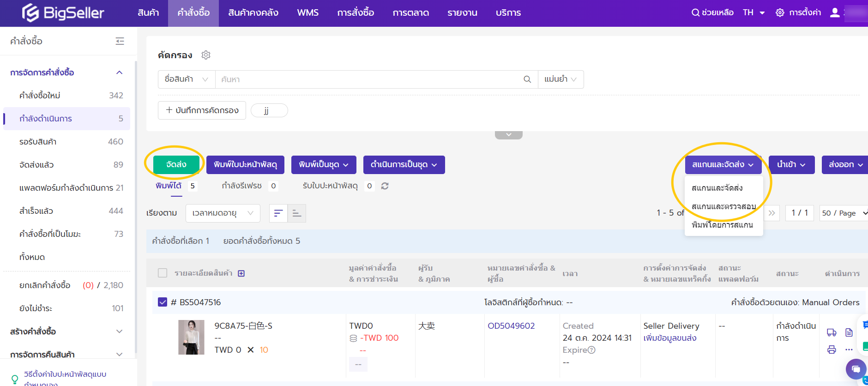Select the ascending sort order icon

(297, 213)
